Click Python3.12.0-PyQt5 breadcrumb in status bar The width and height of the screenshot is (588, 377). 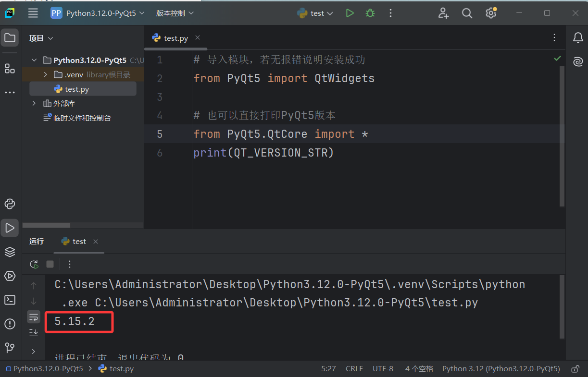[44, 369]
